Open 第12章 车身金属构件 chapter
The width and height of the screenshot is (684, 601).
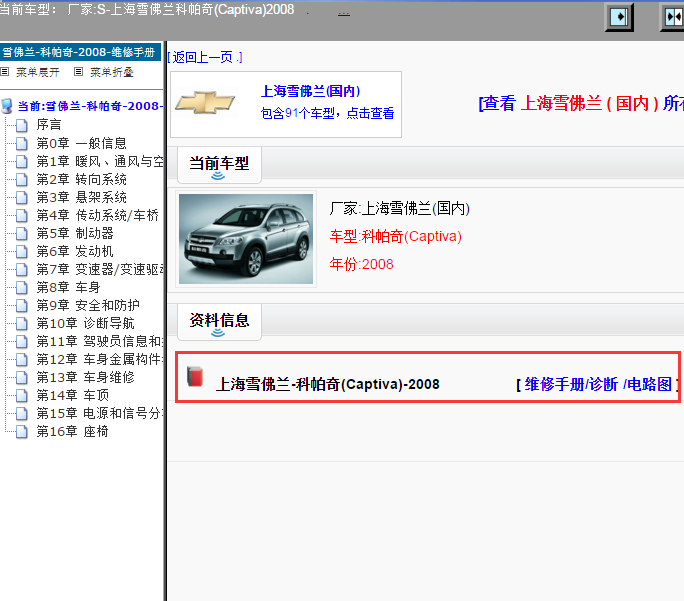[99, 359]
